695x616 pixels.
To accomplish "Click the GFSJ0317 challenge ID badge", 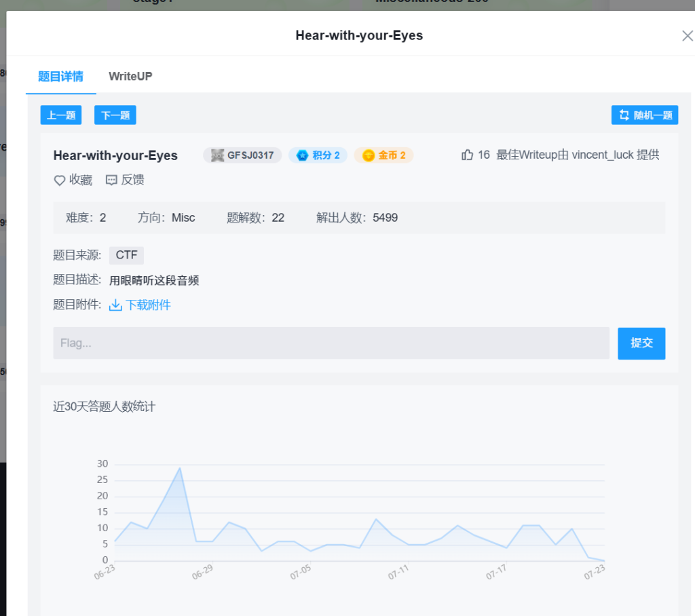I will pos(242,155).
